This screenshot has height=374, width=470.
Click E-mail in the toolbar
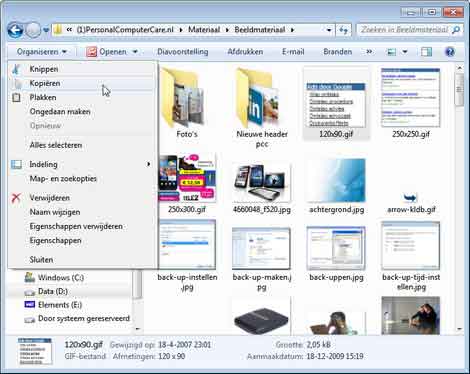coord(293,52)
